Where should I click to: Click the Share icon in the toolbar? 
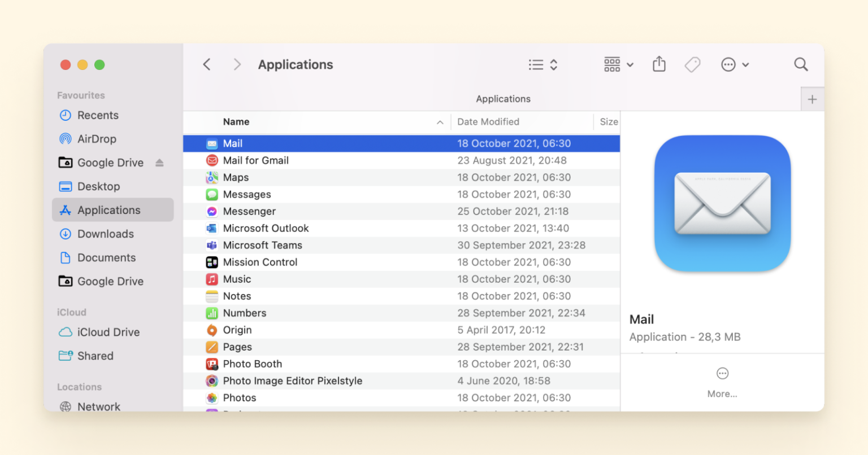(659, 64)
